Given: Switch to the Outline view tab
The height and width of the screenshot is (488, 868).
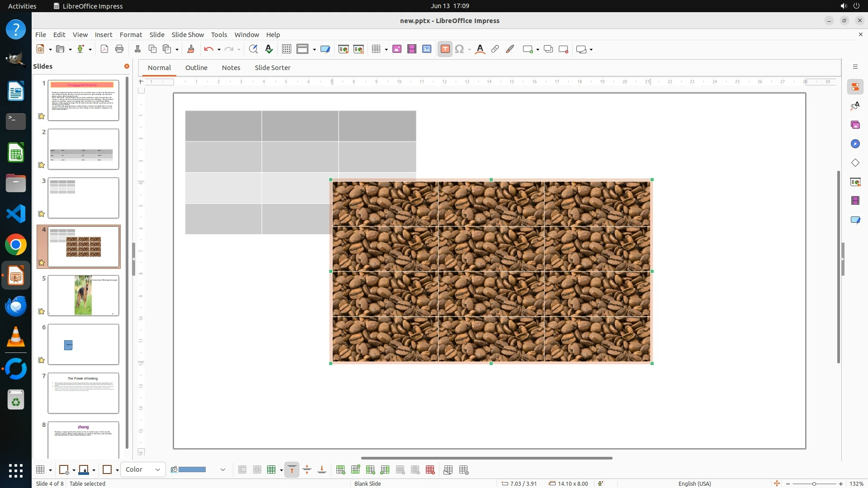Looking at the screenshot, I should pyautogui.click(x=196, y=68).
